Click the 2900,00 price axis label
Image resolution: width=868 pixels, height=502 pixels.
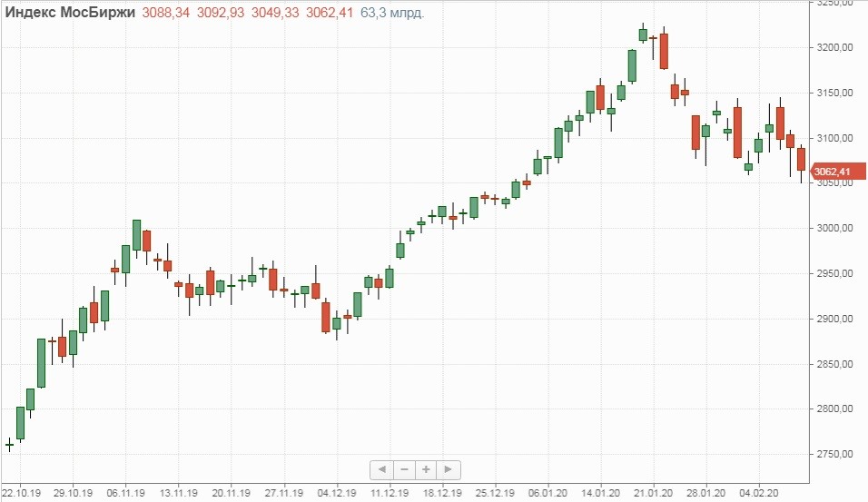[x=834, y=319]
